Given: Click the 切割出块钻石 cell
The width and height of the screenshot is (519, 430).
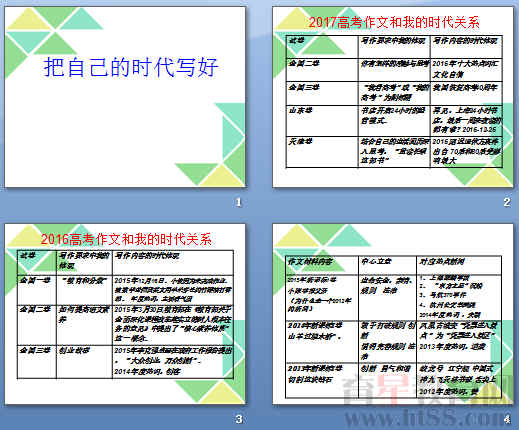Looking at the screenshot, I should [322, 380].
